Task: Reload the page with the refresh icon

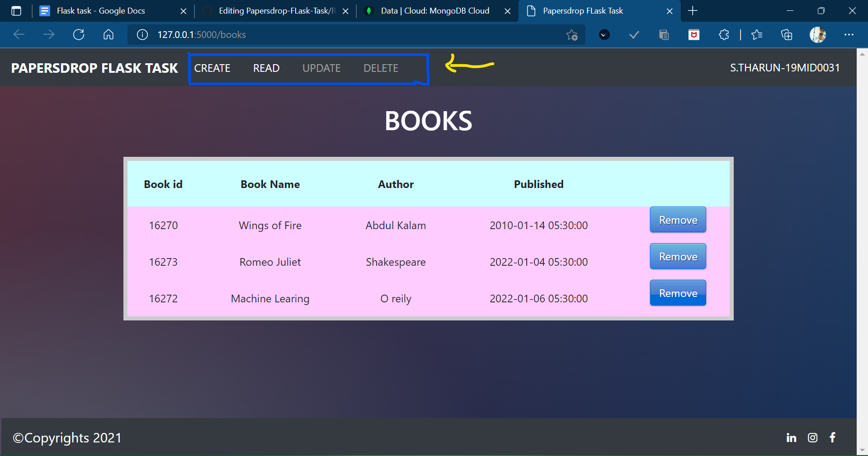Action: 79,34
